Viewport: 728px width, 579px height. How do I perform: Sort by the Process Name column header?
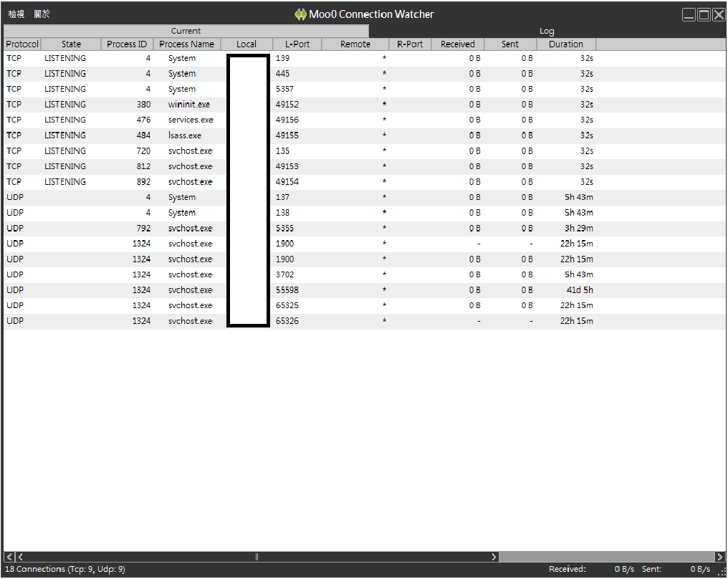tap(186, 44)
